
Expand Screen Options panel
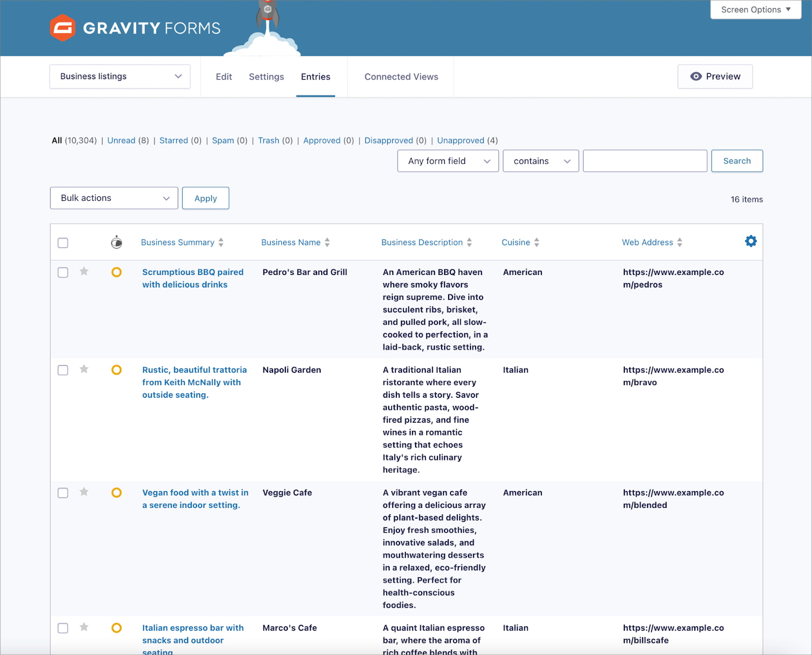click(x=756, y=10)
